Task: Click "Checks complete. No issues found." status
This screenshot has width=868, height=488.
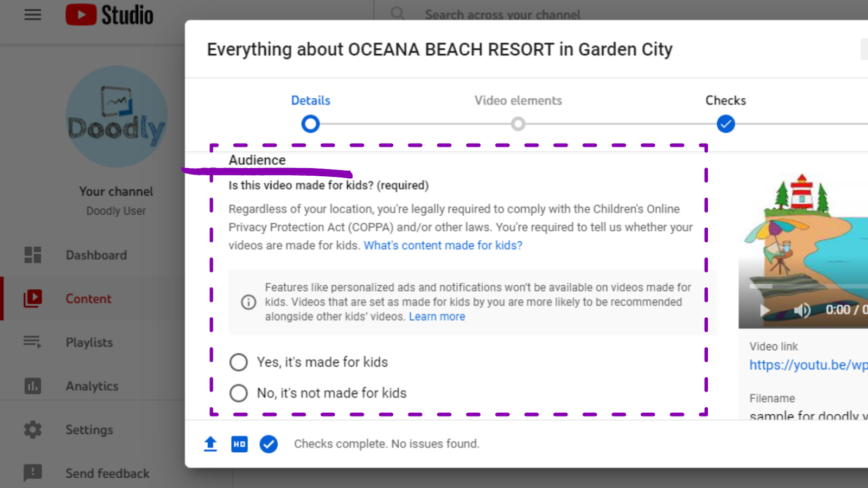Action: pos(387,444)
